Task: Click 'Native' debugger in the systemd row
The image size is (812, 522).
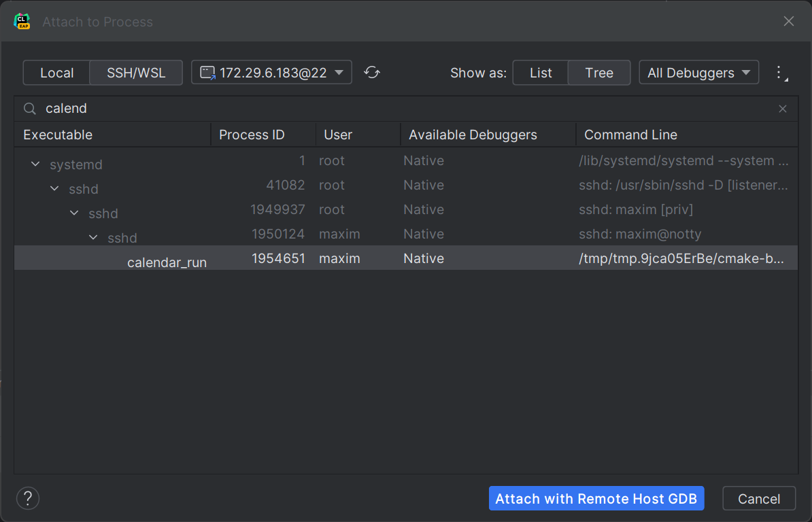Action: pos(424,161)
